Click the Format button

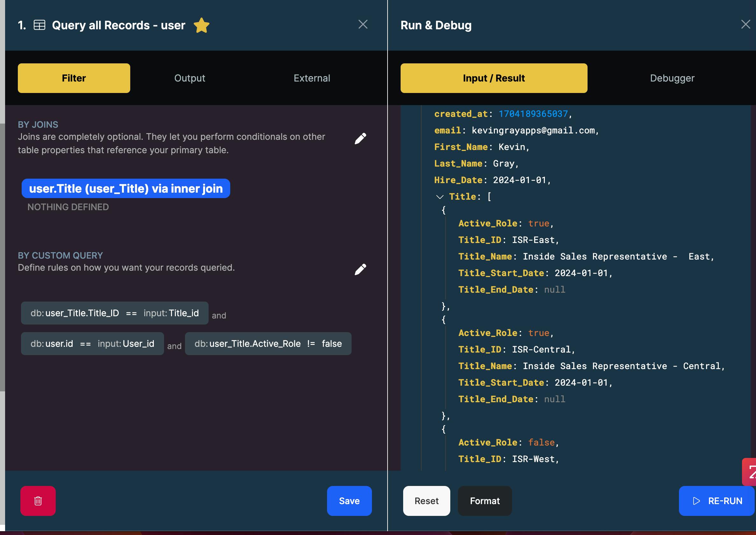click(x=485, y=501)
